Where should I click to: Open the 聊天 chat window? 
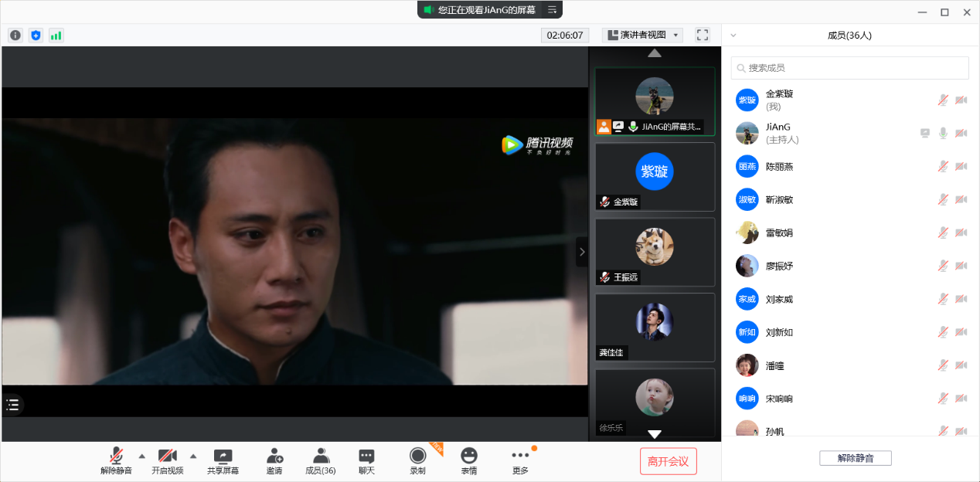click(x=366, y=461)
